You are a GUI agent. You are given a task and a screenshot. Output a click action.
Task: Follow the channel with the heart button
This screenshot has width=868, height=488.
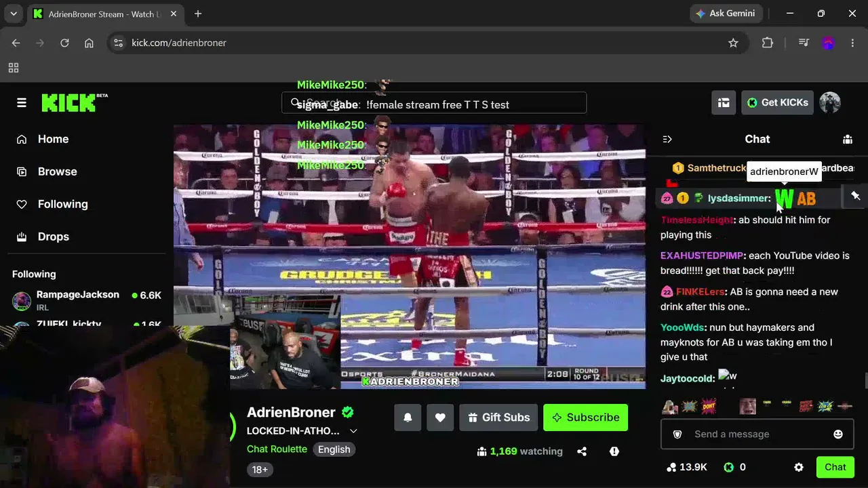pos(440,418)
